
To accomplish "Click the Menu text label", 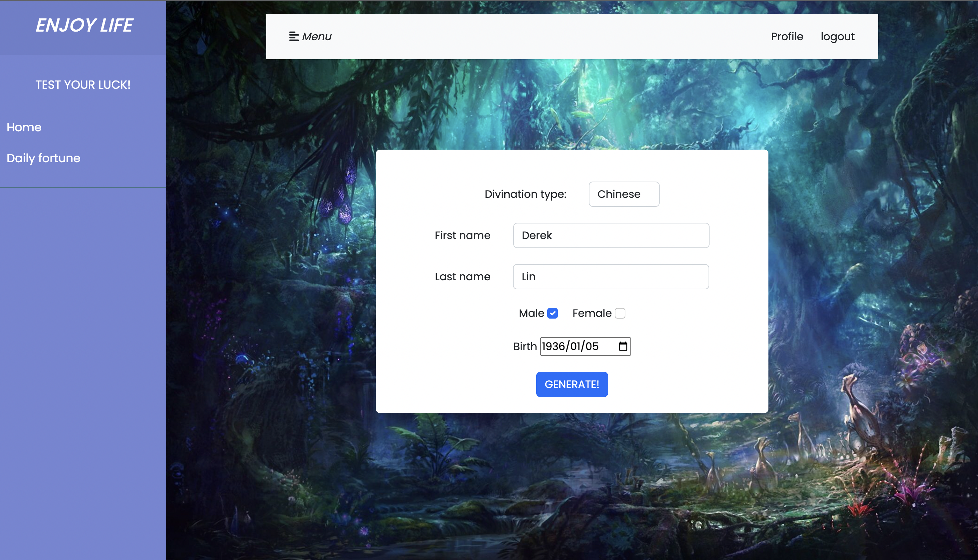I will [x=316, y=37].
